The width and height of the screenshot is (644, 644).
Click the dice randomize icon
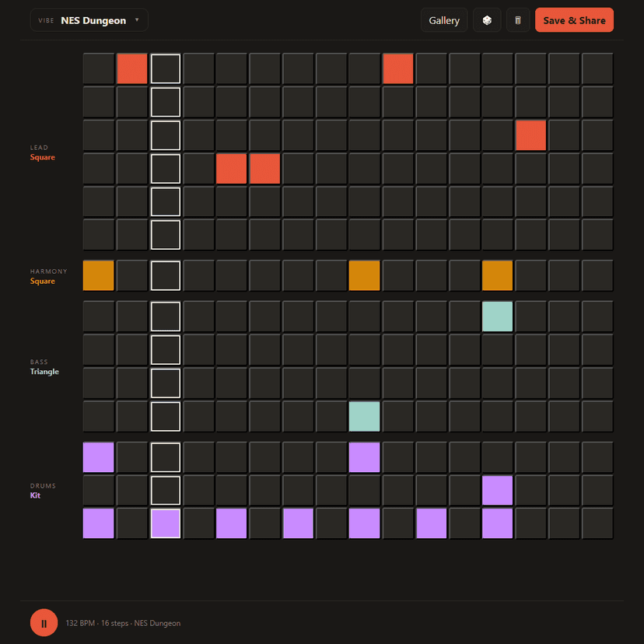coord(487,20)
